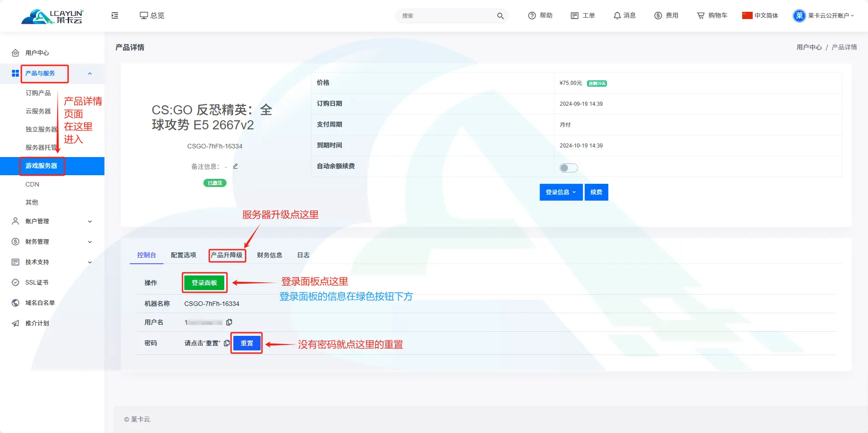Expand the 账户管理 menu chevron

(90, 221)
